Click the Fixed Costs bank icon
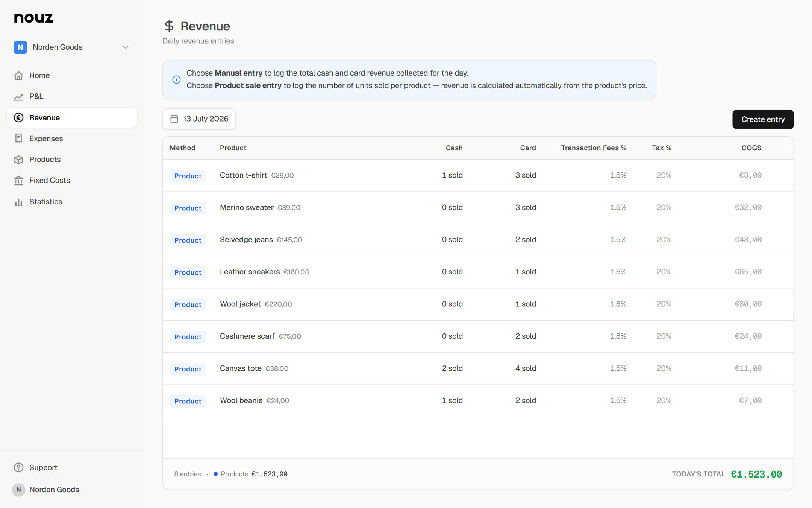The width and height of the screenshot is (812, 508). (x=18, y=181)
